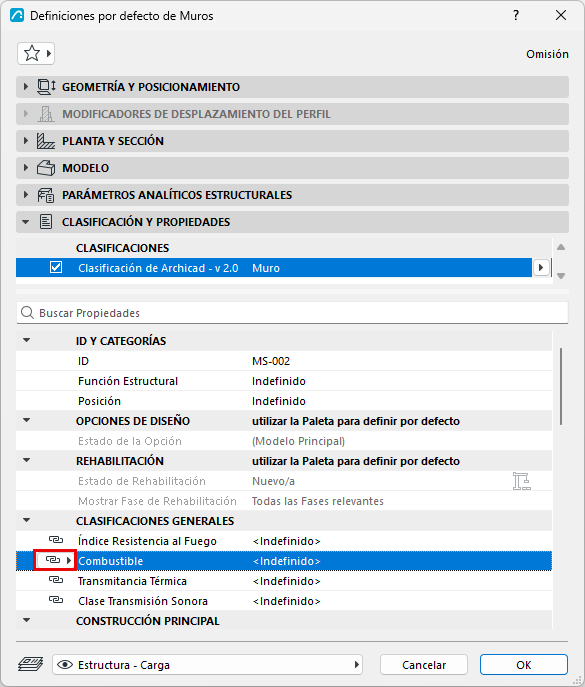Viewport: 585px width, 687px height.
Task: Click the Estado de Rehabilitación value Nuevo/a
Action: (273, 481)
